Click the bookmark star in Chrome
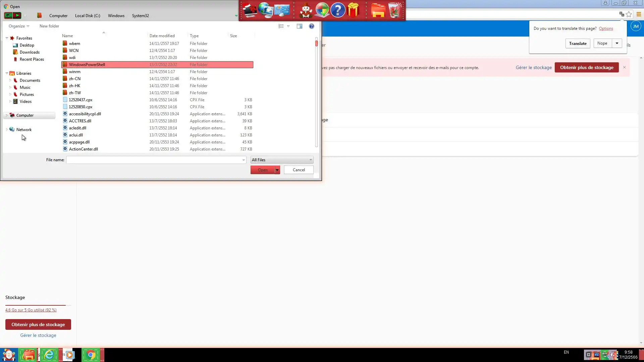The width and height of the screenshot is (644, 362). 629,14
